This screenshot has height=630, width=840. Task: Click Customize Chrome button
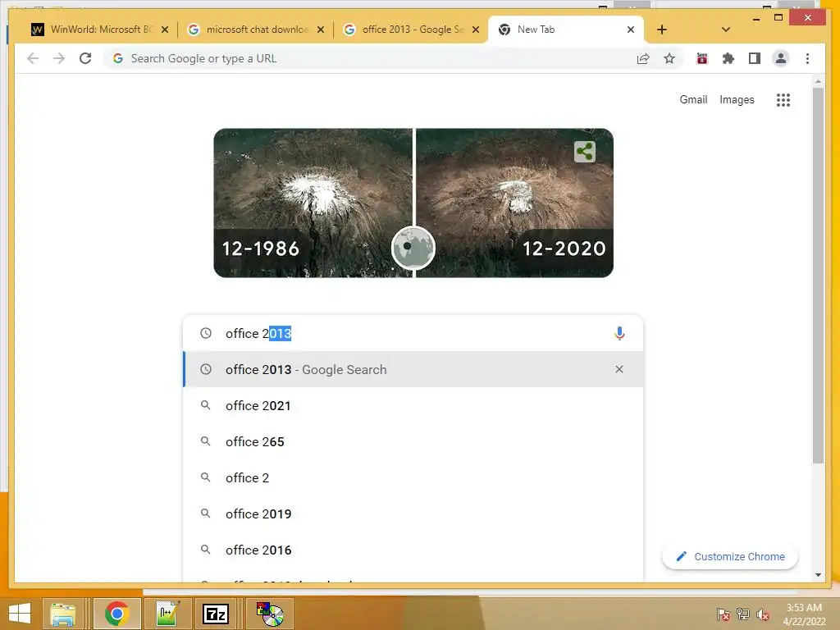tap(730, 557)
